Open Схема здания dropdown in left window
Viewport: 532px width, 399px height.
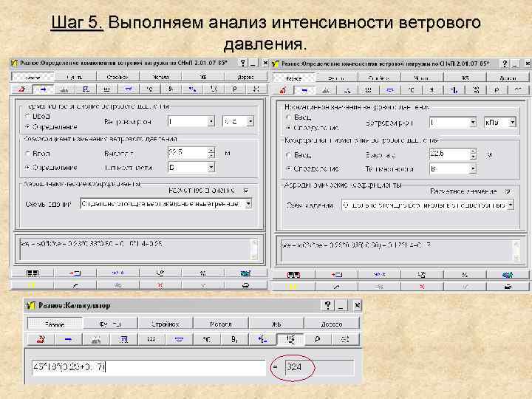pyautogui.click(x=248, y=204)
